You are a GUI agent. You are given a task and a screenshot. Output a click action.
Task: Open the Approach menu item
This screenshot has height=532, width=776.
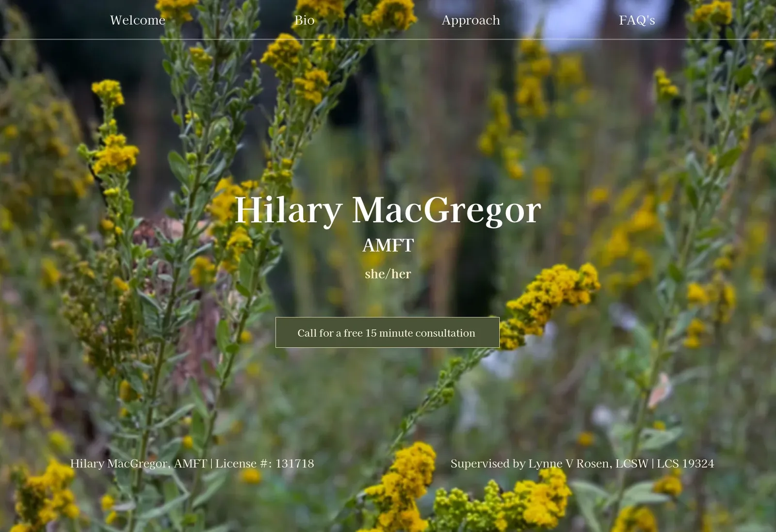coord(470,20)
